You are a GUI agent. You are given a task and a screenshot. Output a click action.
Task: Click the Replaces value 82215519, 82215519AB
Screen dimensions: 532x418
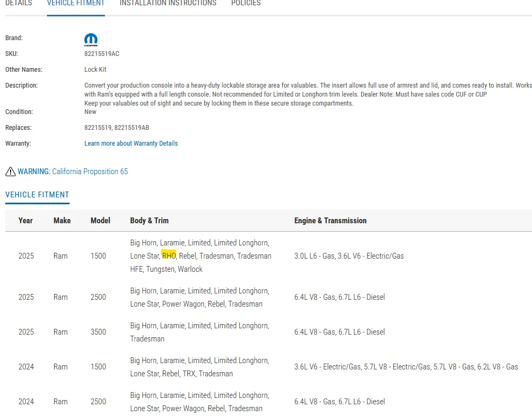click(x=117, y=128)
